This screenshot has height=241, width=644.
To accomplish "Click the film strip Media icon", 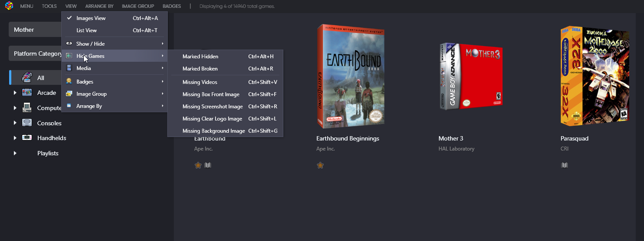I will click(69, 68).
